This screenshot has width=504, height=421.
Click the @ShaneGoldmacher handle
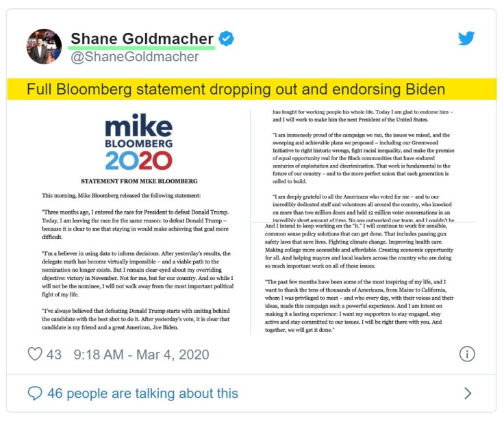tap(135, 57)
